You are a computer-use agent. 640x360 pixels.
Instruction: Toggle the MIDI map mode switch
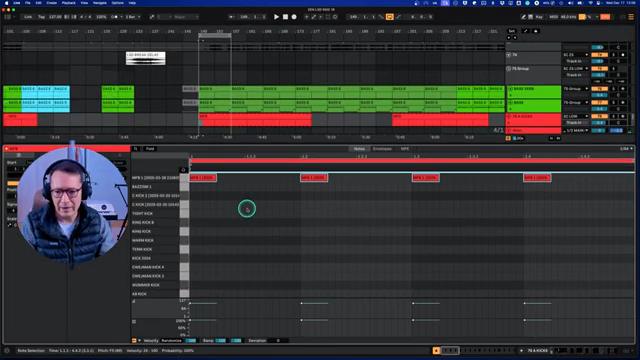click(x=553, y=17)
